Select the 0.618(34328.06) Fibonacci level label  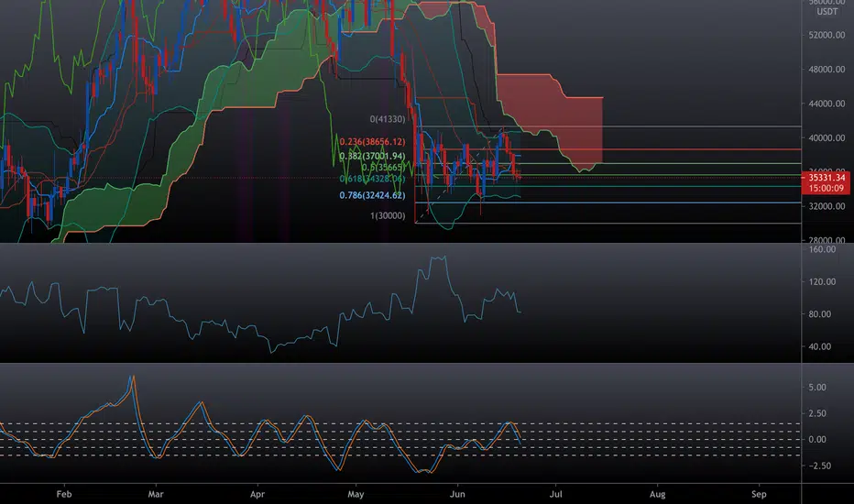coord(373,179)
